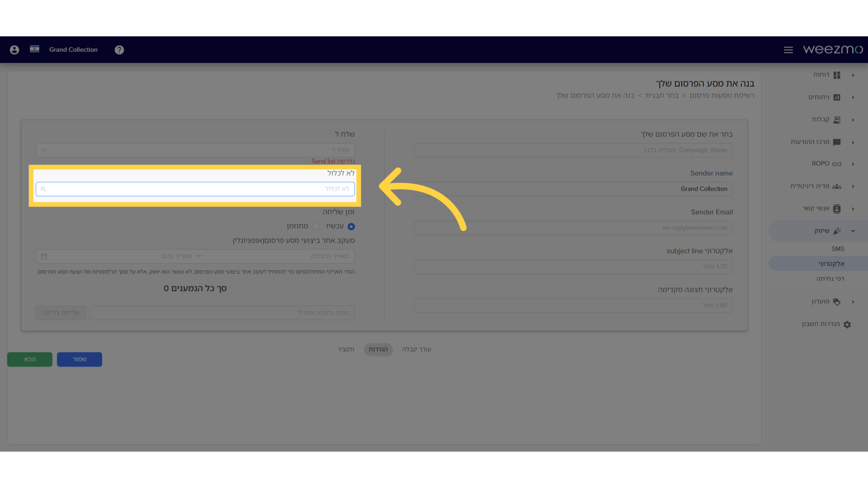The width and height of the screenshot is (868, 488).
Task: Collapse the שיווק sidebar section
Action: 853,231
